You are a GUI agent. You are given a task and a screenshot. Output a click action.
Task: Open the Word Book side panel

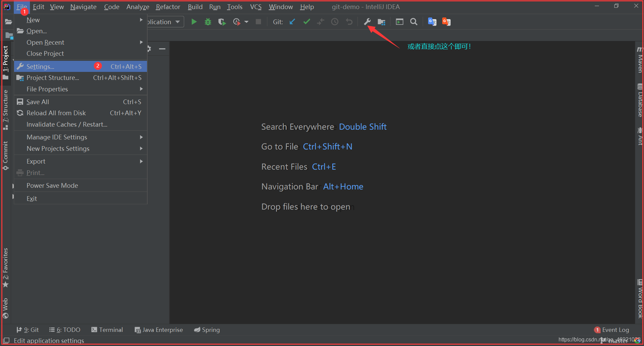[640, 298]
